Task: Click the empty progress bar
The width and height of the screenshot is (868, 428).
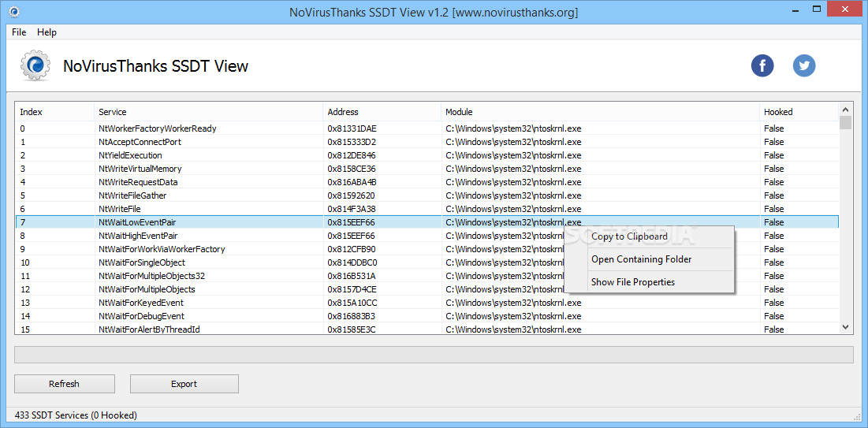Action: click(x=434, y=355)
